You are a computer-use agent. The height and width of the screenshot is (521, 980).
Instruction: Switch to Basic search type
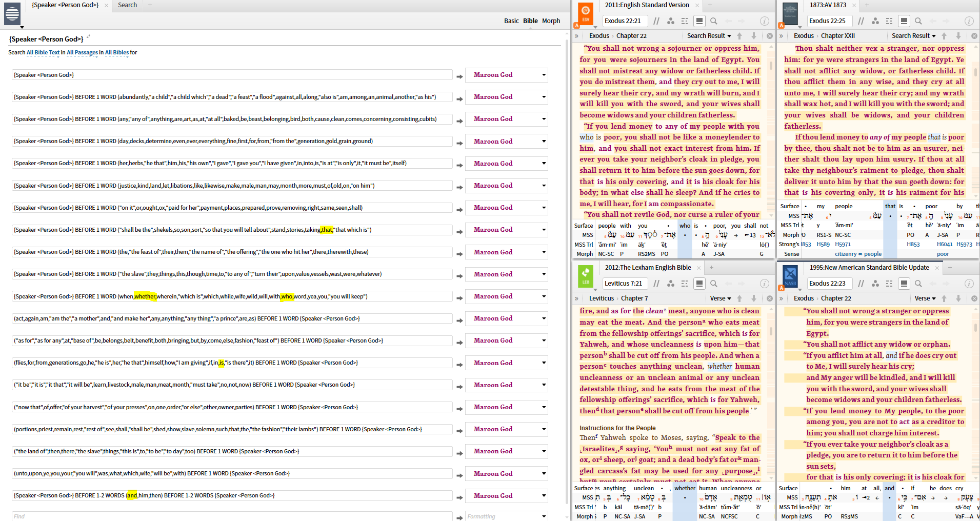[x=511, y=21]
